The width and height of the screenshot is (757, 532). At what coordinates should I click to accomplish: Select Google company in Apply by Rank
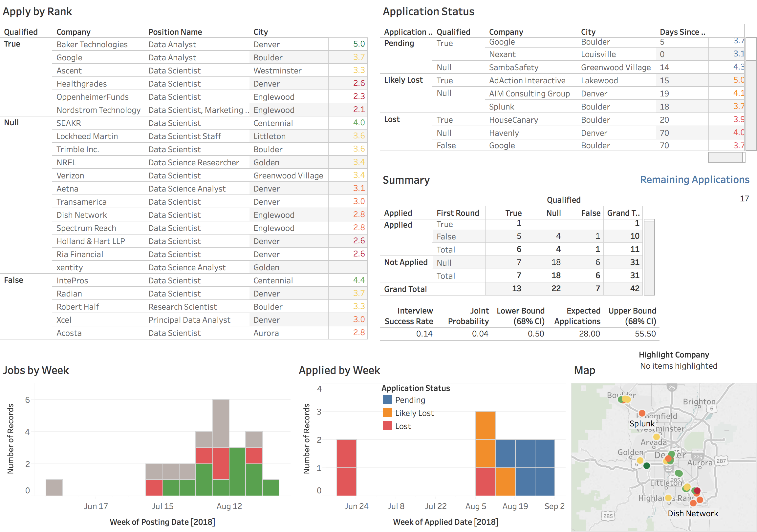69,58
